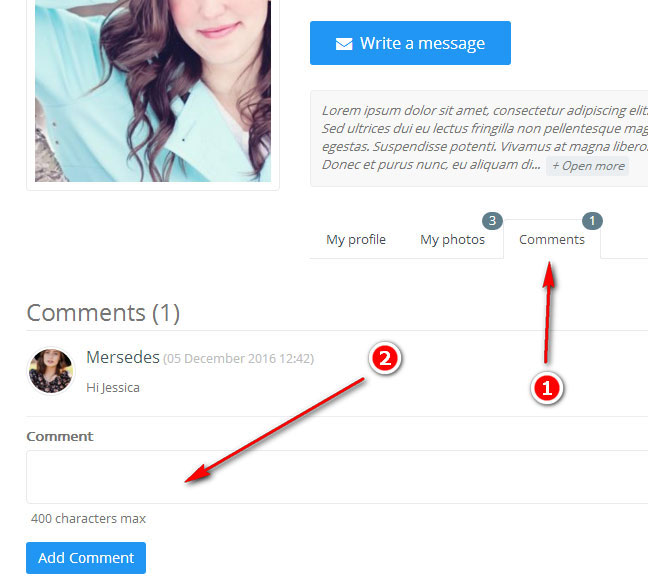Click the 05 December 2016 comment timestamp
This screenshot has height=586, width=648.
tap(238, 358)
